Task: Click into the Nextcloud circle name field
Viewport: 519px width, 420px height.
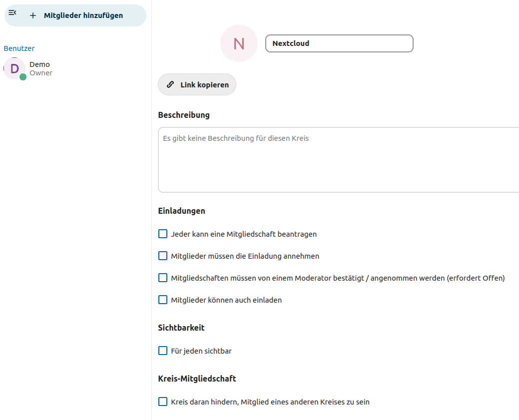Action: (x=339, y=43)
